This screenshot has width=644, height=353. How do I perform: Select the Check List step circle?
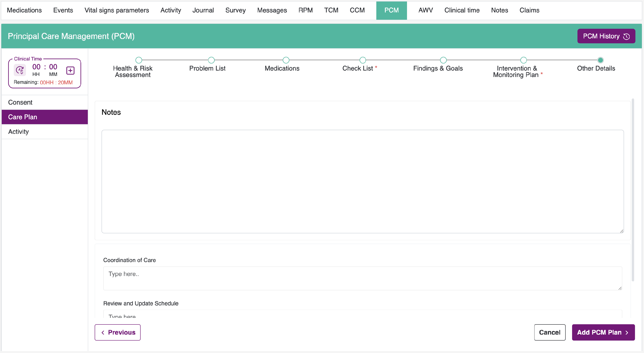(363, 60)
